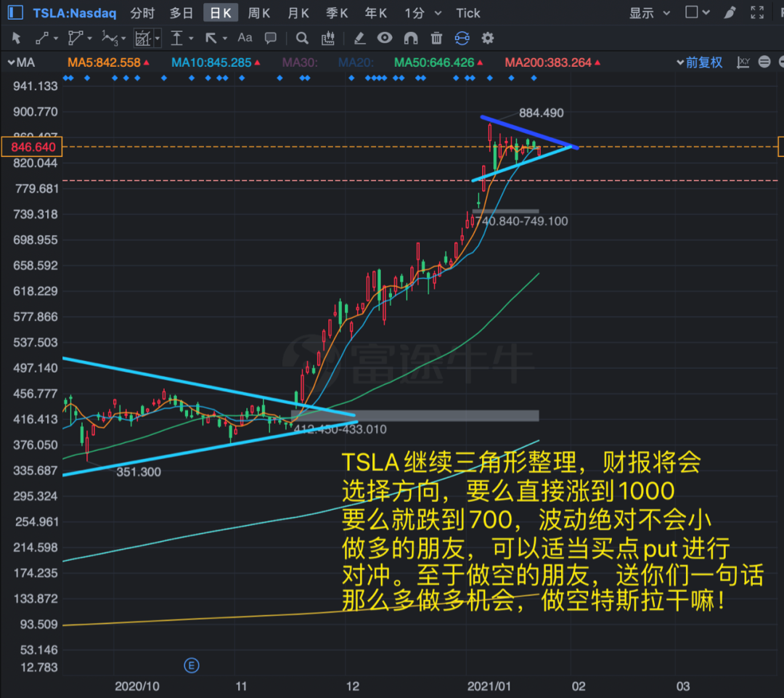
Task: Open wave pattern tool dropdown arrow
Action: click(123, 38)
